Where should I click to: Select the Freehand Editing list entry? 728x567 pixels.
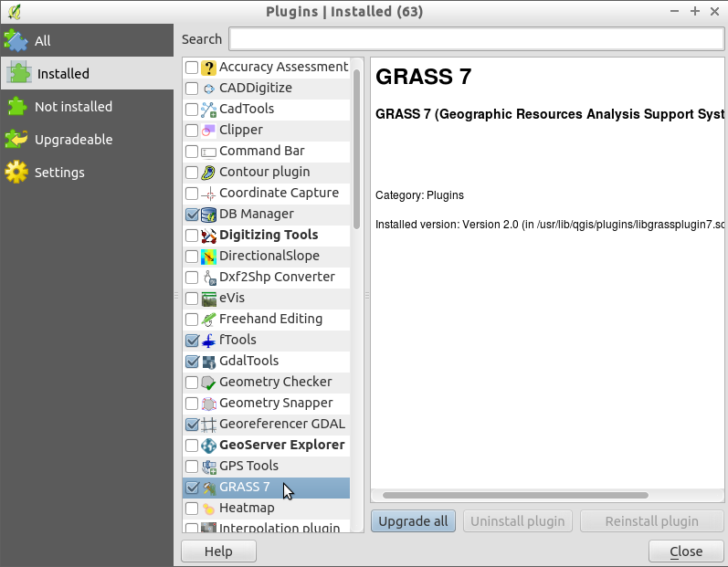(267, 320)
